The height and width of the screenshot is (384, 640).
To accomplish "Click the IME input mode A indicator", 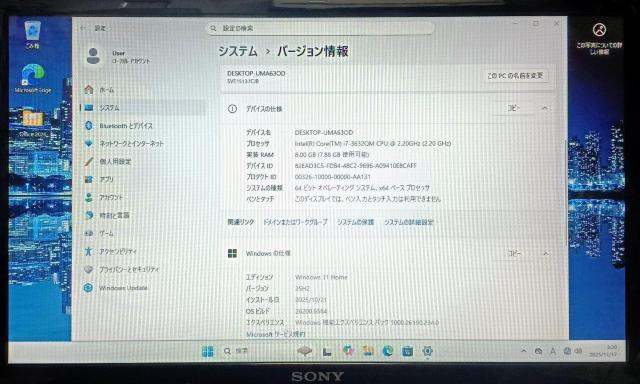I will coord(553,351).
